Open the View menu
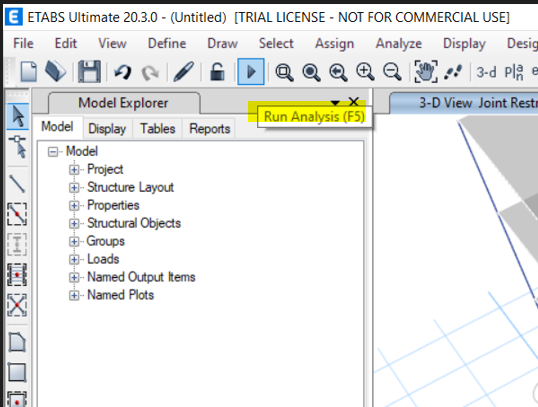The width and height of the screenshot is (538, 407). coord(112,44)
